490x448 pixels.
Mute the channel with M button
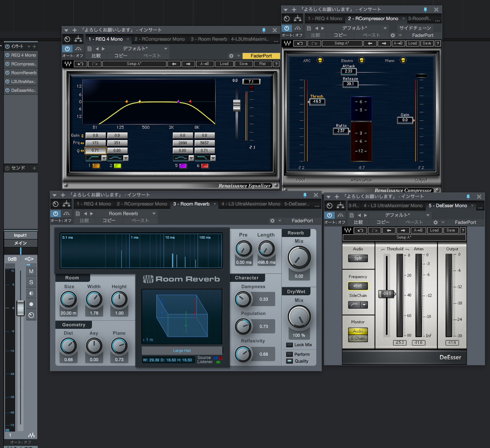click(x=31, y=271)
